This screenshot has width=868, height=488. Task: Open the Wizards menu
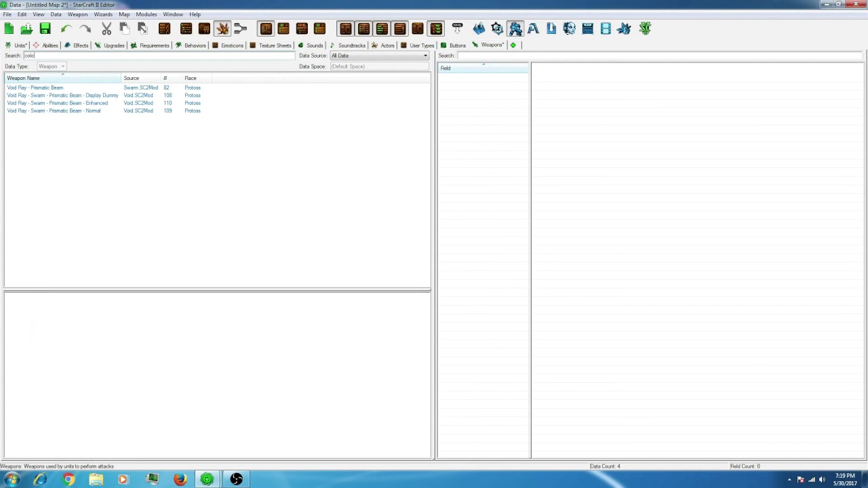pyautogui.click(x=103, y=14)
